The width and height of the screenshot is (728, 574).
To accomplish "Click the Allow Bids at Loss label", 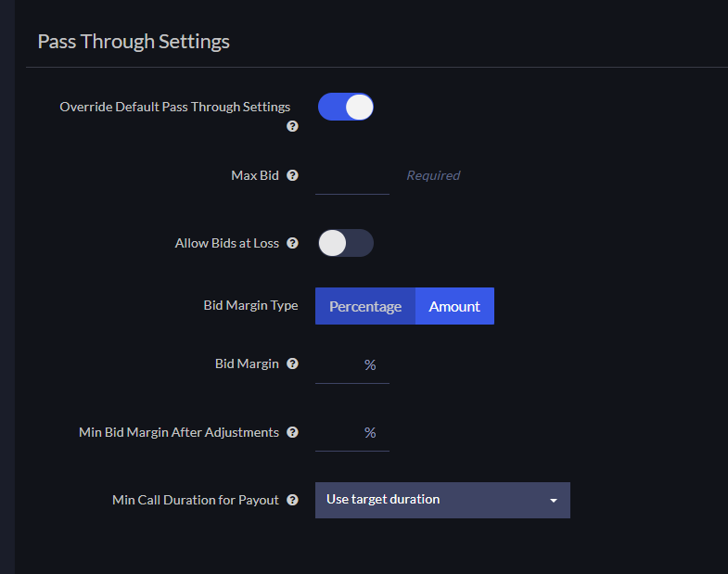I will coord(227,243).
